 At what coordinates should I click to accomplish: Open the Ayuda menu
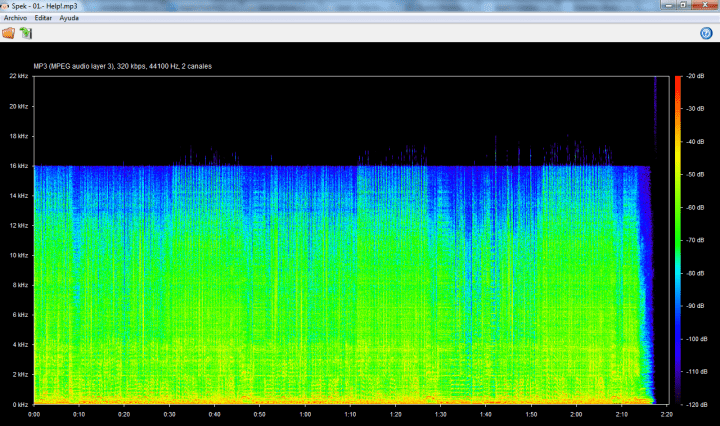pos(69,18)
